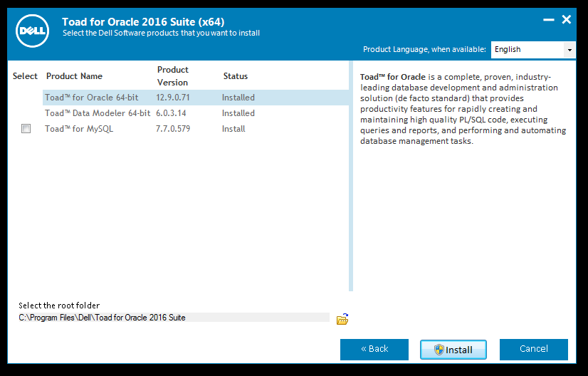588x376 pixels.
Task: Go back with the Back button
Action: (374, 349)
